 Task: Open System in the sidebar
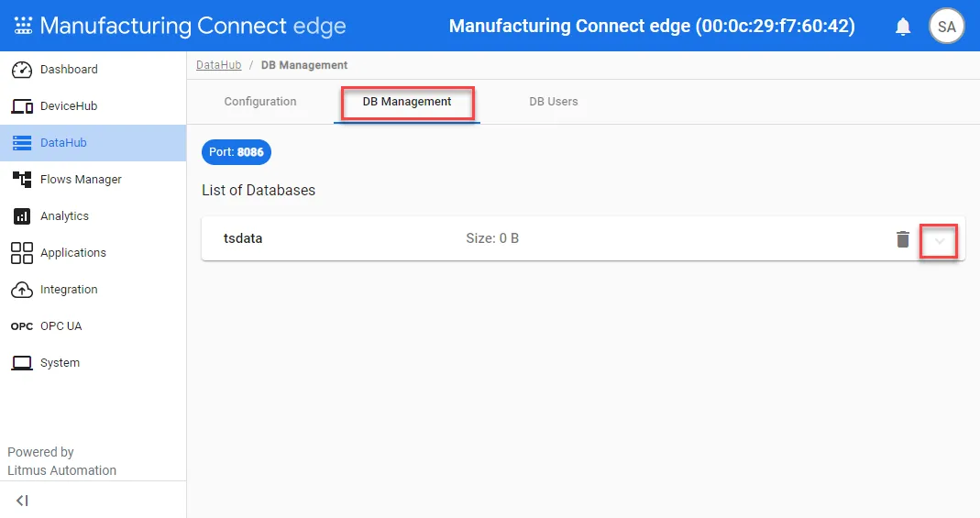point(94,363)
